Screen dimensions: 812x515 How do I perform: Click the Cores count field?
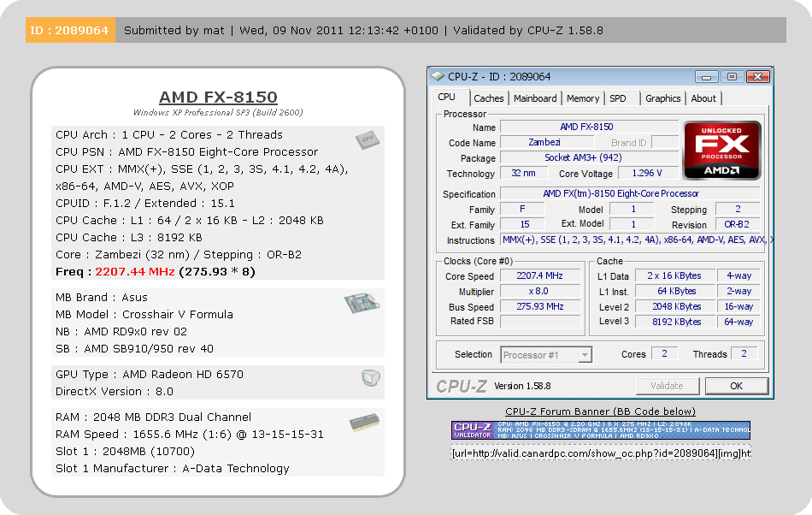[x=664, y=354]
